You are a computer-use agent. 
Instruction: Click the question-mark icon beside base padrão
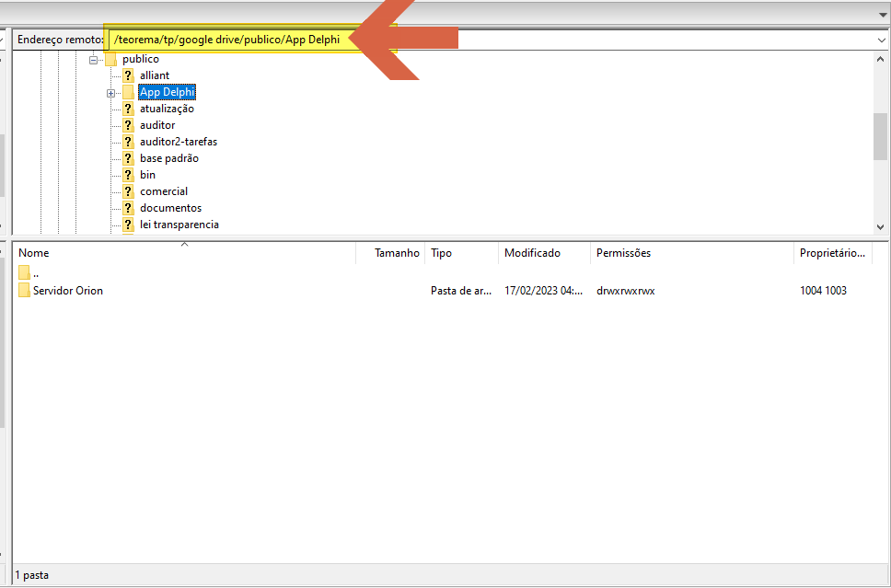tap(129, 158)
